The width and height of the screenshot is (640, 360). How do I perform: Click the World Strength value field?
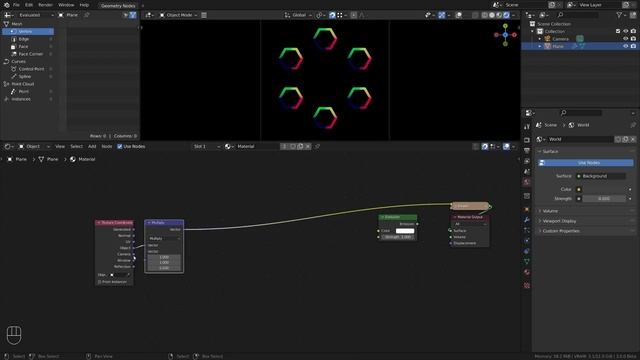point(604,199)
